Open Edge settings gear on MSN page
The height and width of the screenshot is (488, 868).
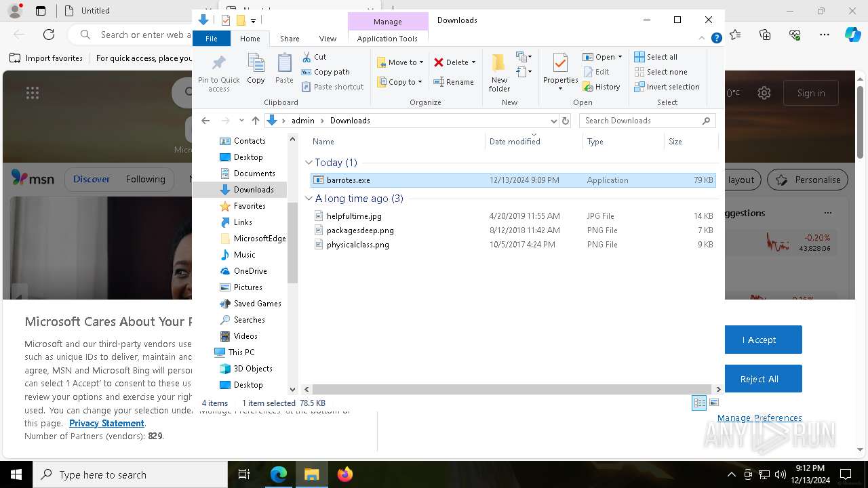pos(764,93)
